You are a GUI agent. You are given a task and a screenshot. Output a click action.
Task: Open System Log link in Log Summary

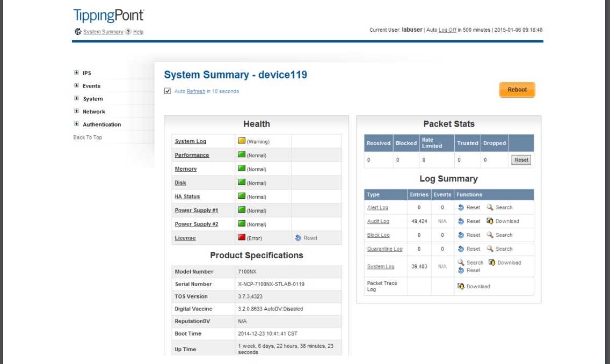381,266
